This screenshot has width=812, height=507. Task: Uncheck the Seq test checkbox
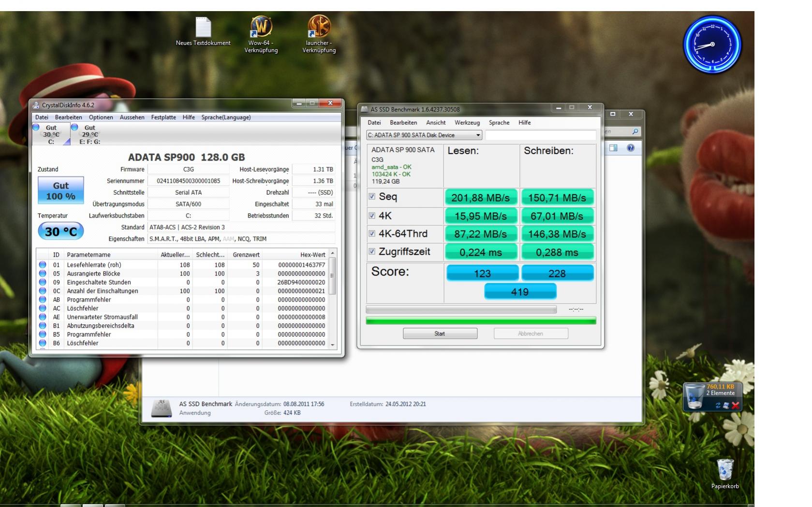[372, 197]
